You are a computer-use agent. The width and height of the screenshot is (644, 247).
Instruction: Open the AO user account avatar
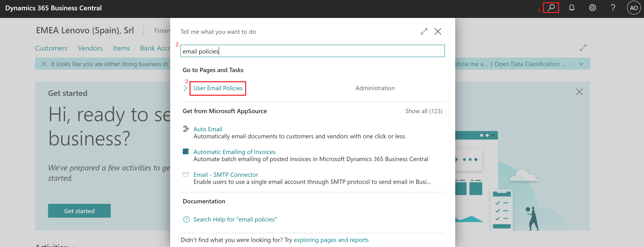pyautogui.click(x=633, y=8)
